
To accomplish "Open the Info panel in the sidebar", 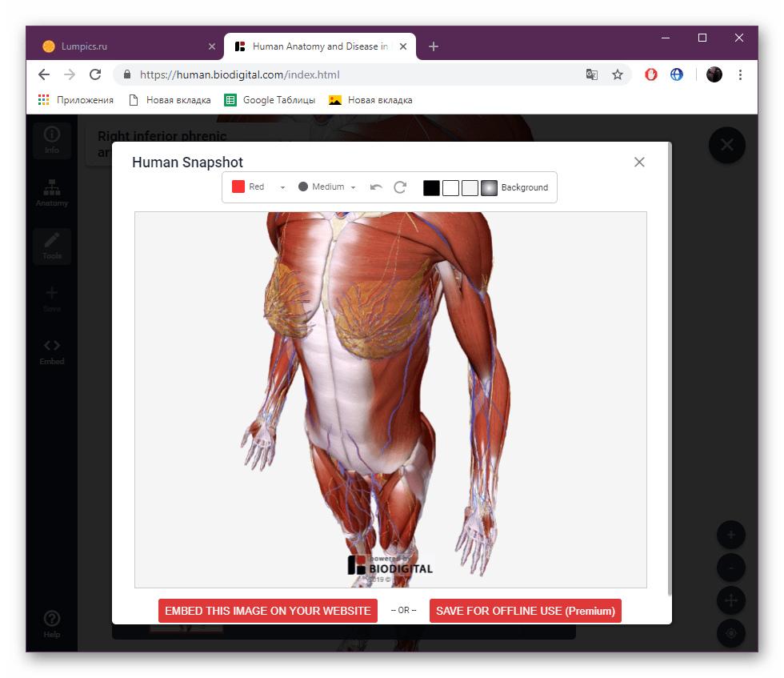I will [x=51, y=138].
